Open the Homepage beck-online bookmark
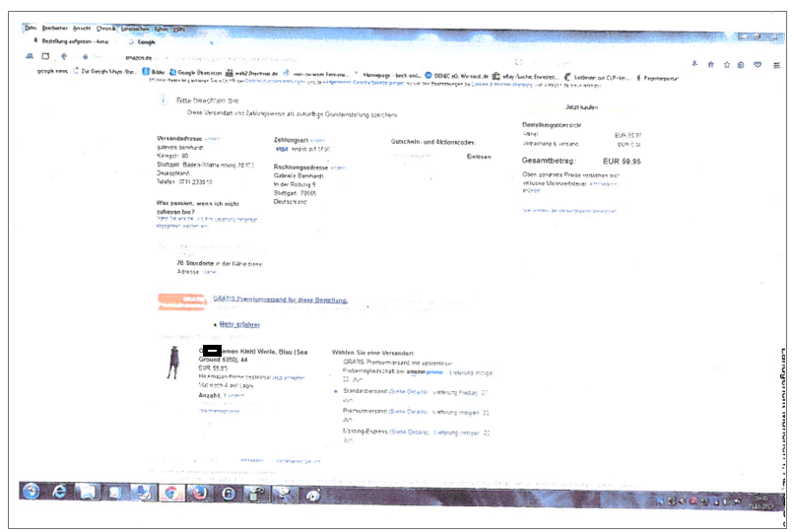794x532 pixels. click(x=388, y=75)
